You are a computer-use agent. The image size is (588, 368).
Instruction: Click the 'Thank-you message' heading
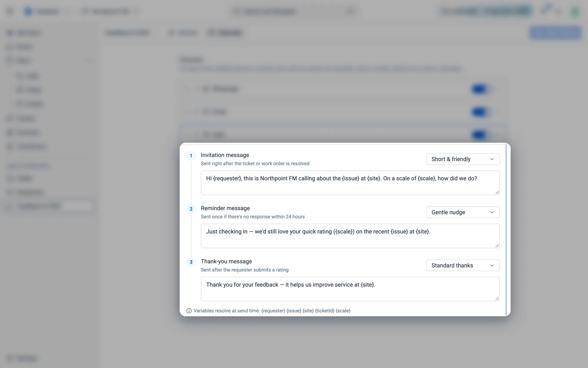[226, 261]
